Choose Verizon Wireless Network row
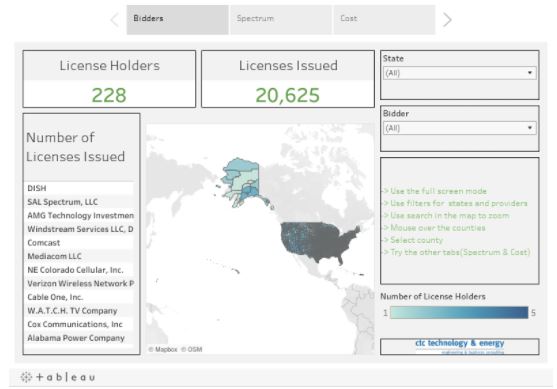 (x=80, y=283)
